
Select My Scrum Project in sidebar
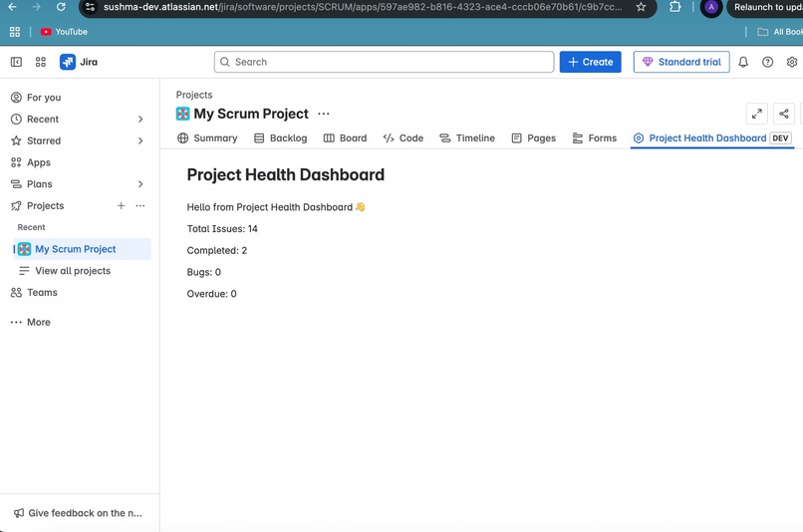[x=82, y=249]
